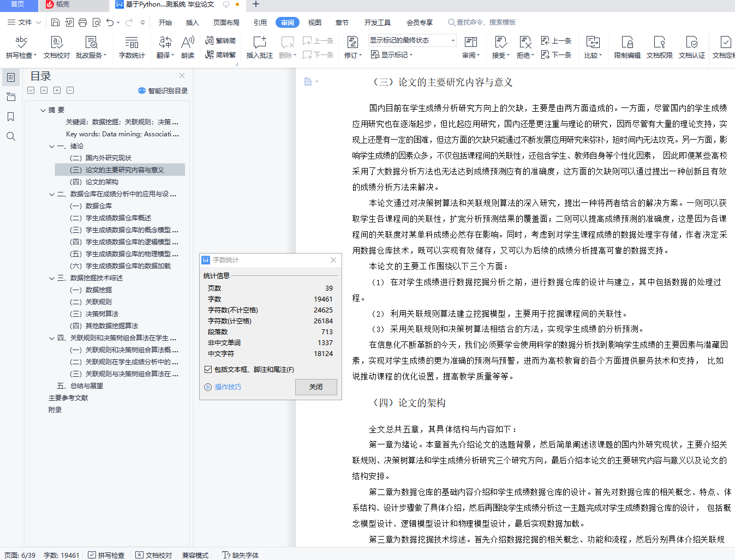The height and width of the screenshot is (560, 735).
Task: Open the outline view icon in the left sidebar
Action: pyautogui.click(x=11, y=77)
